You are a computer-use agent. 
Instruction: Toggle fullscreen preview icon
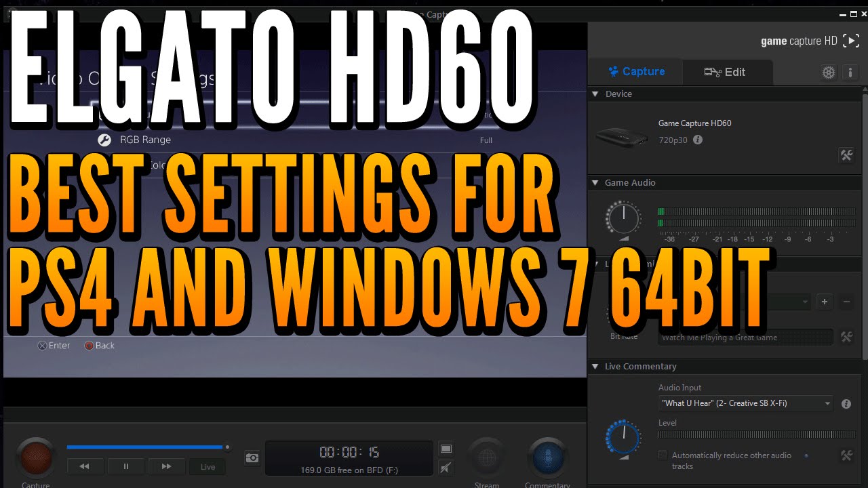tap(446, 449)
